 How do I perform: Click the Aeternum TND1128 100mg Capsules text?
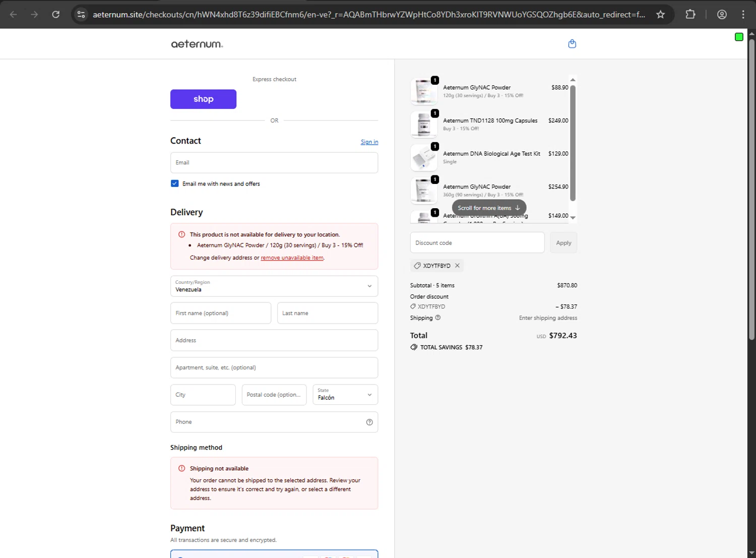490,120
